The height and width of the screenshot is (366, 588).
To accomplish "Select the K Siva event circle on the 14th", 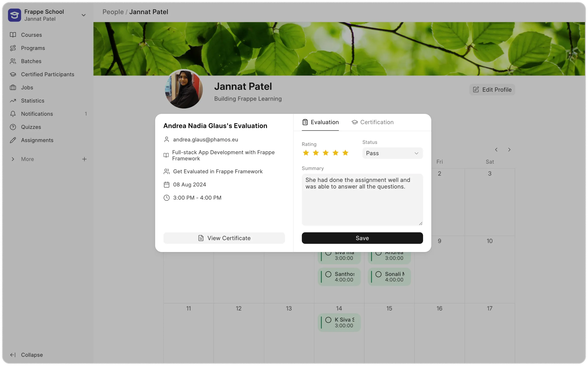I will (328, 320).
